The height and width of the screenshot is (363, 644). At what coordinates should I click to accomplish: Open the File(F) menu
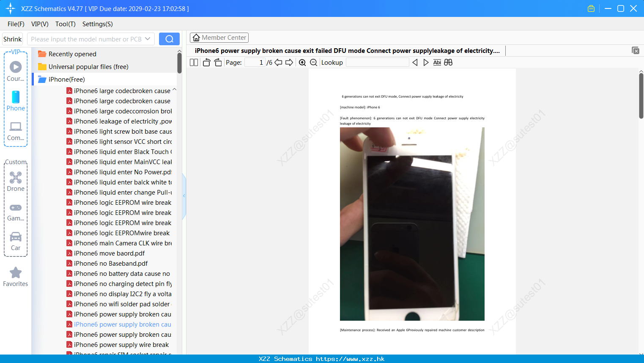[16, 24]
